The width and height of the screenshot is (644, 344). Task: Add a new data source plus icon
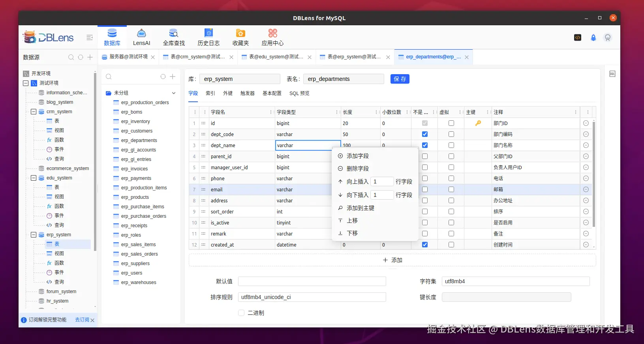point(90,57)
